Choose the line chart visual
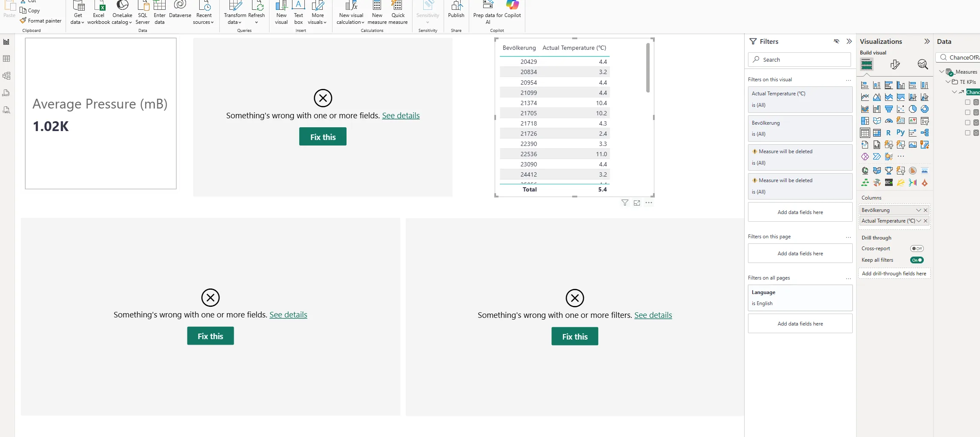This screenshot has height=437, width=980. [x=865, y=97]
